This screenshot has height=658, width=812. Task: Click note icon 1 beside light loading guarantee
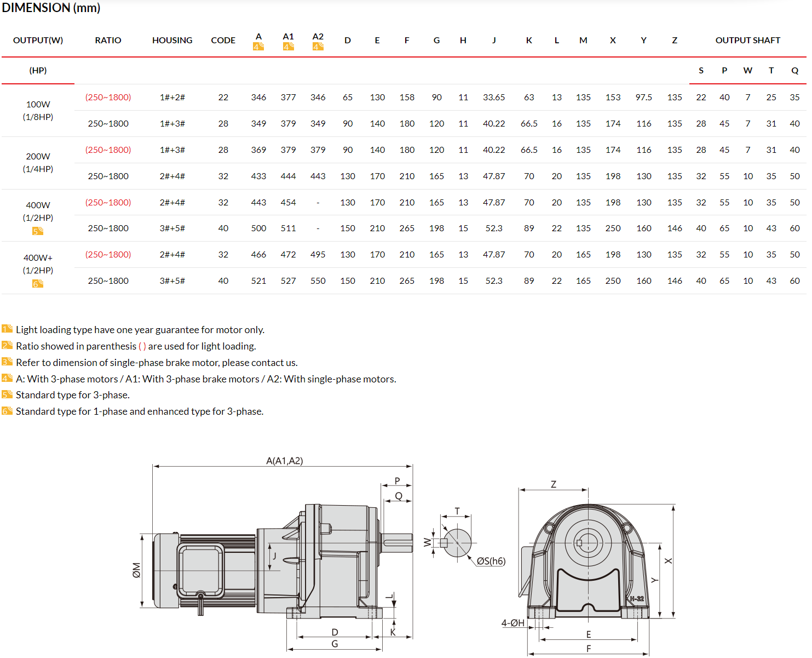click(7, 329)
